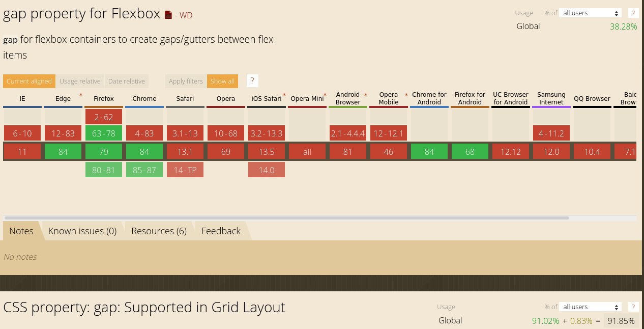Viewport: 644px width, 329px height.
Task: Click the Chrome 4-83 version cell
Action: [x=144, y=133]
